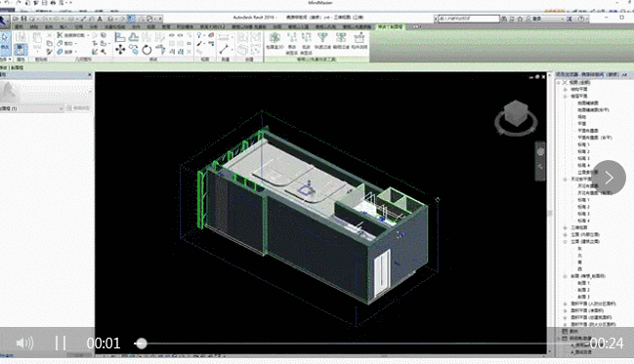The image size is (634, 364).
Task: Open the steering wheel on navigation bar
Action: [x=540, y=152]
